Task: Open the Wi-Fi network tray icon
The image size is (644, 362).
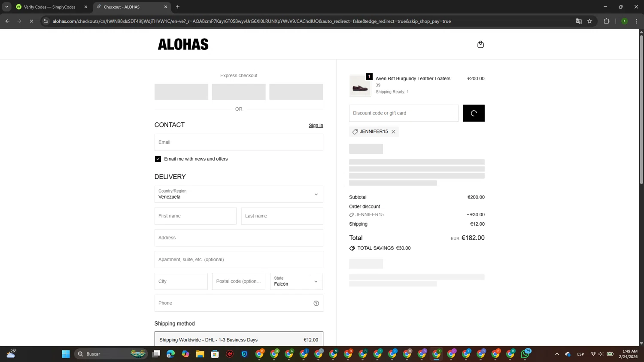Action: click(593, 354)
